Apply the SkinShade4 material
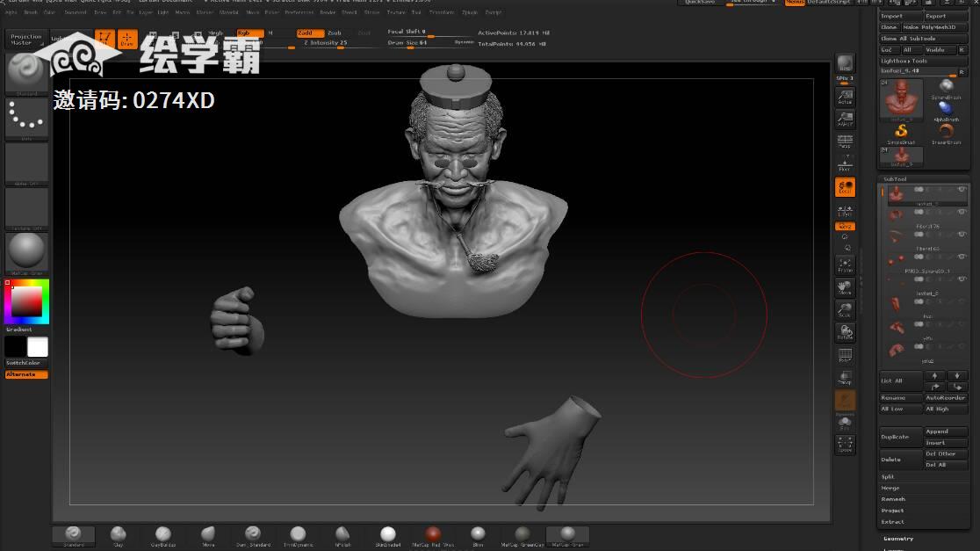 point(388,535)
